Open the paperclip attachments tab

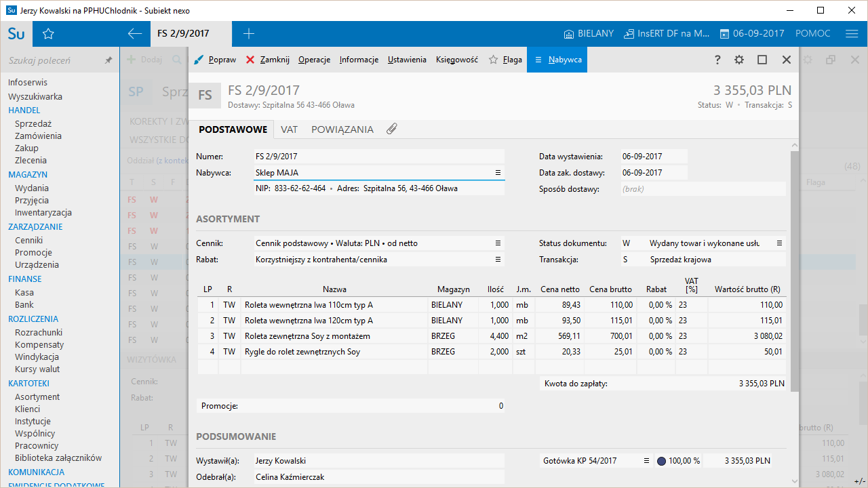[x=391, y=129]
